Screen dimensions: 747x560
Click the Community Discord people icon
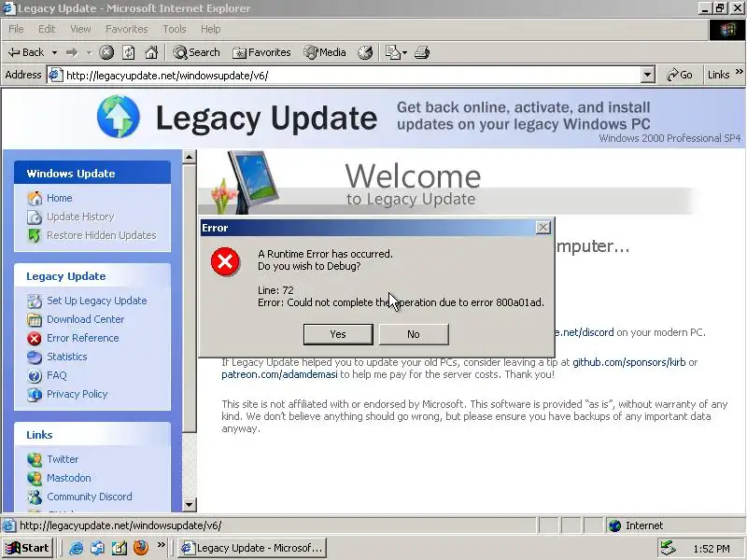pyautogui.click(x=35, y=497)
